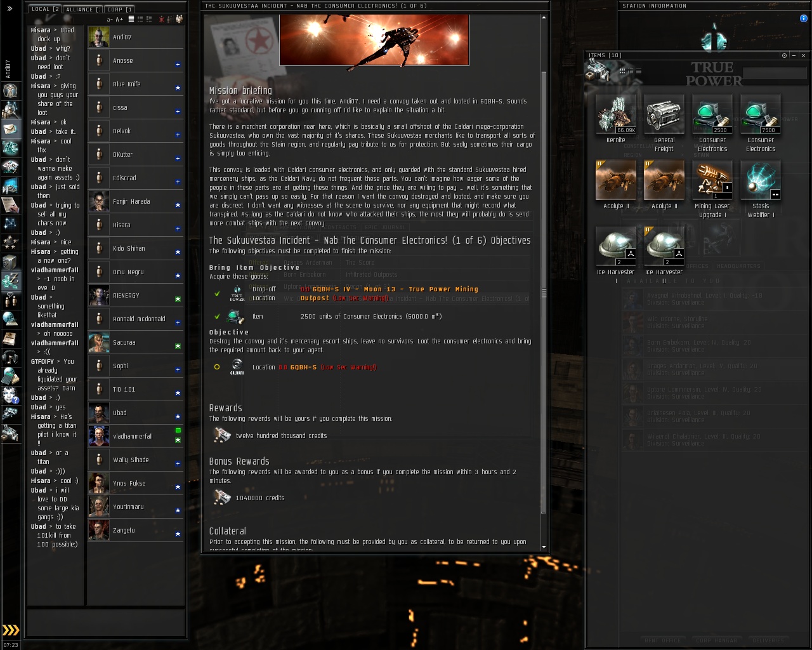The height and width of the screenshot is (650, 812).
Task: Open the contracts icon with signing hand
Action: click(x=10, y=204)
